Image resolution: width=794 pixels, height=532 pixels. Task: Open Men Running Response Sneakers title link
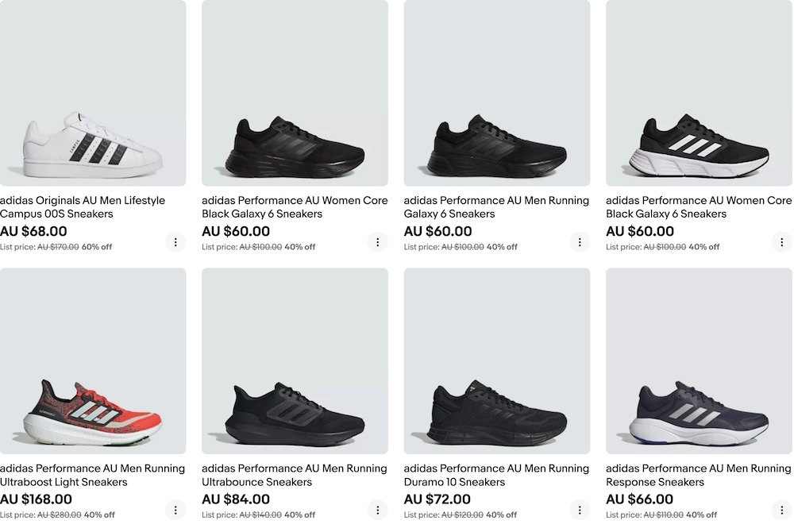[x=698, y=476]
